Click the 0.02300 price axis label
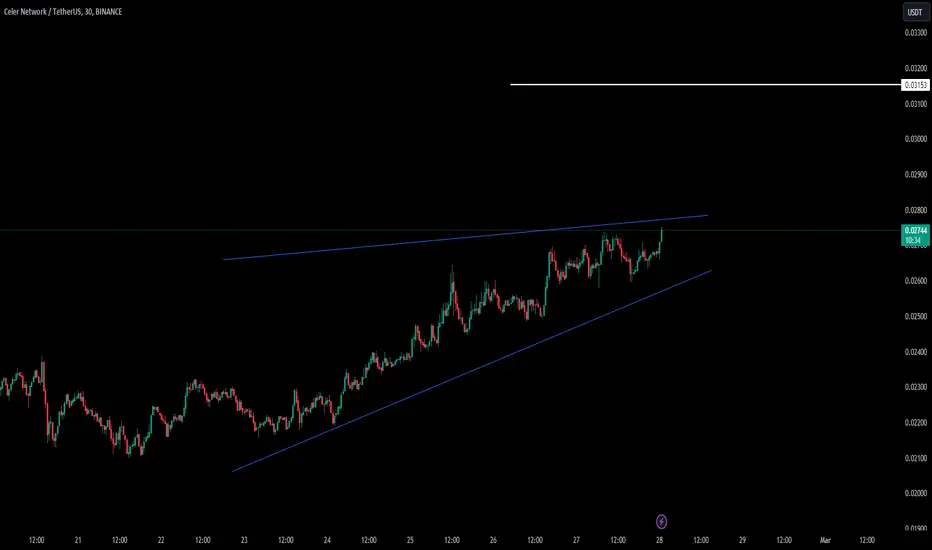 coord(915,387)
